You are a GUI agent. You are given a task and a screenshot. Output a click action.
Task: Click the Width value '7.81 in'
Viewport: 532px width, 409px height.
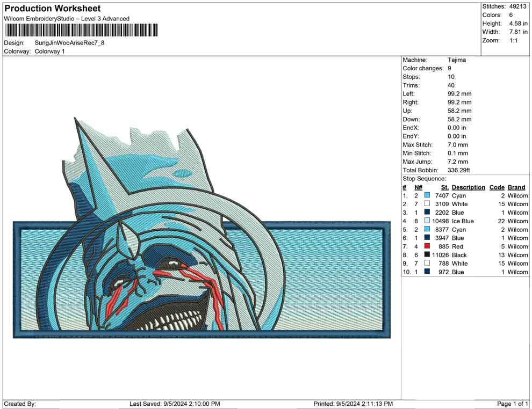[518, 32]
